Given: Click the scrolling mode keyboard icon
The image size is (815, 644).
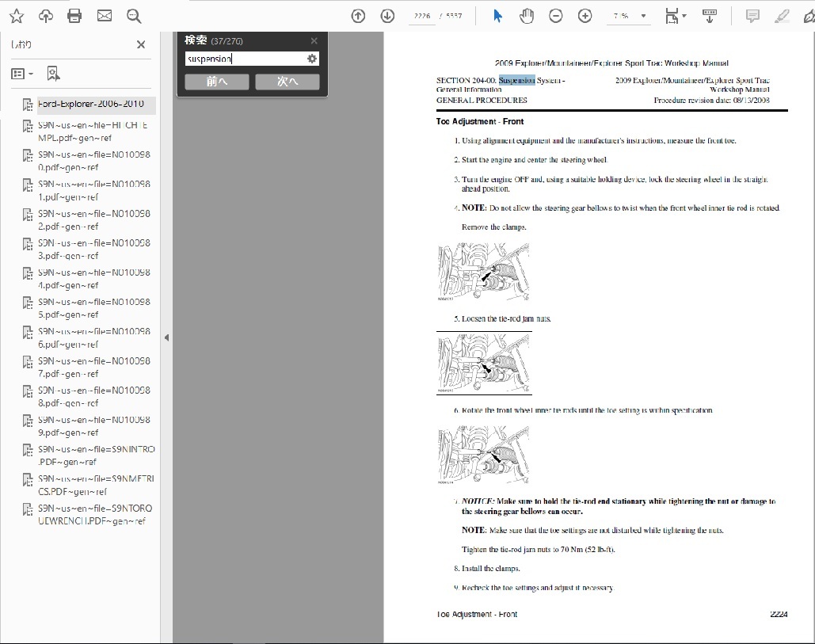Looking at the screenshot, I should 710,16.
